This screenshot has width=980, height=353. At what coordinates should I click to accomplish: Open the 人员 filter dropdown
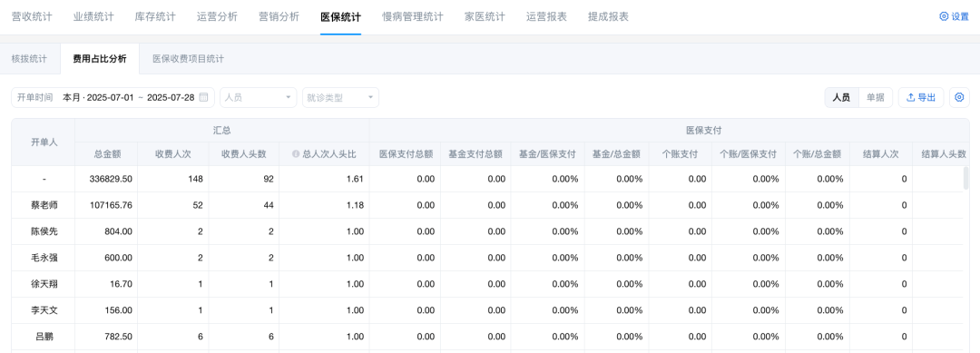pyautogui.click(x=258, y=97)
